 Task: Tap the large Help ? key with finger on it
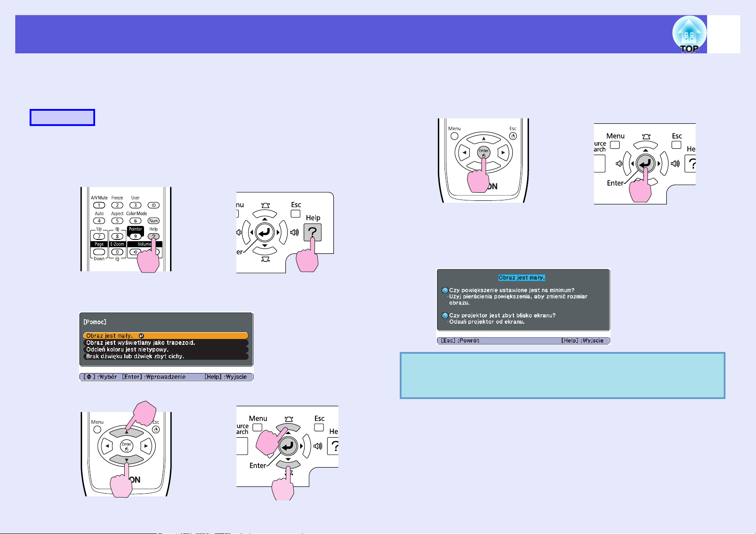[x=313, y=233]
